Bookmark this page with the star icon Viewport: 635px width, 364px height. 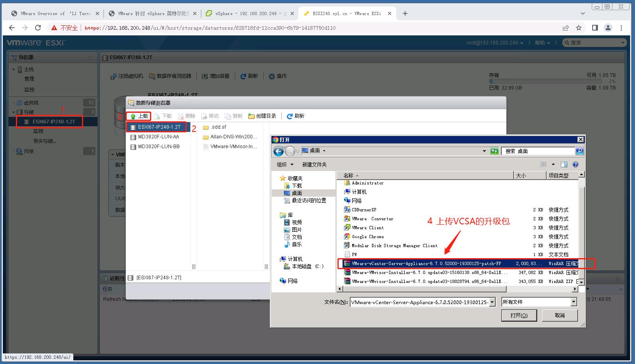tap(579, 28)
